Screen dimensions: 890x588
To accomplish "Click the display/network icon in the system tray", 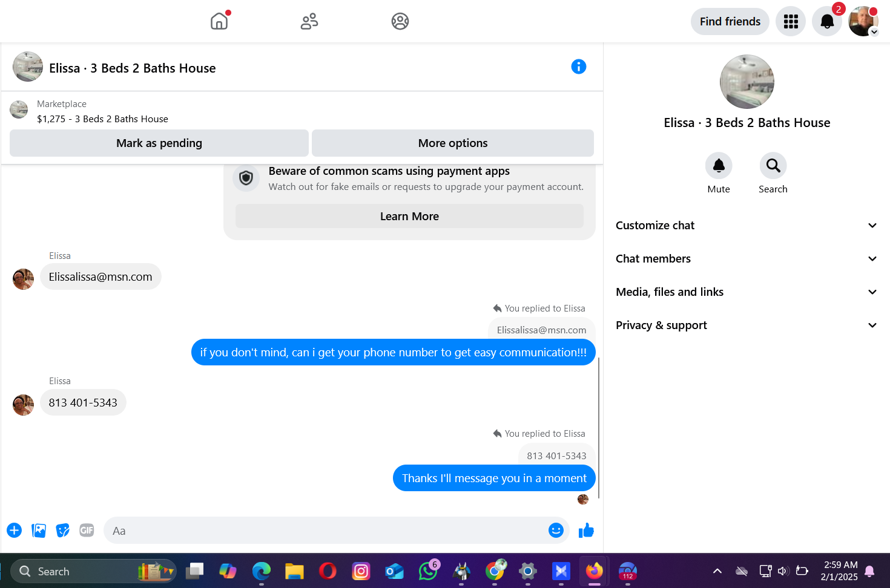I will [x=765, y=571].
